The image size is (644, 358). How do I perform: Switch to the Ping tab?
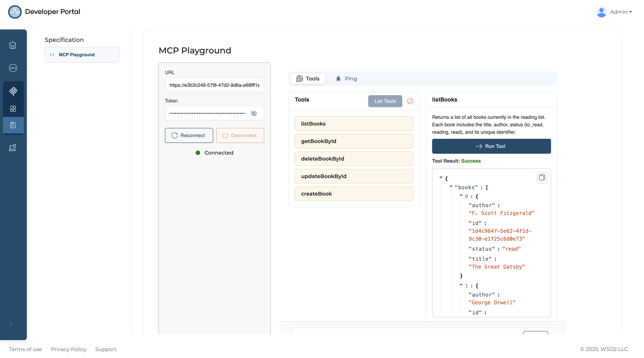(x=346, y=79)
